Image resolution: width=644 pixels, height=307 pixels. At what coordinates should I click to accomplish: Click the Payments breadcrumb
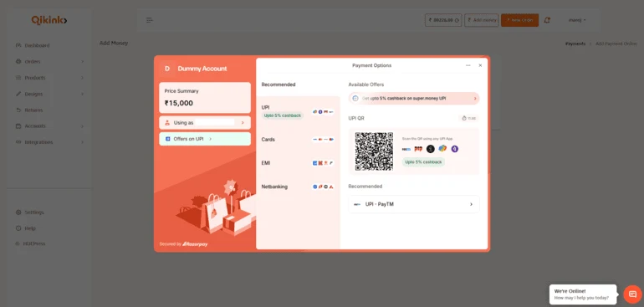click(x=575, y=43)
